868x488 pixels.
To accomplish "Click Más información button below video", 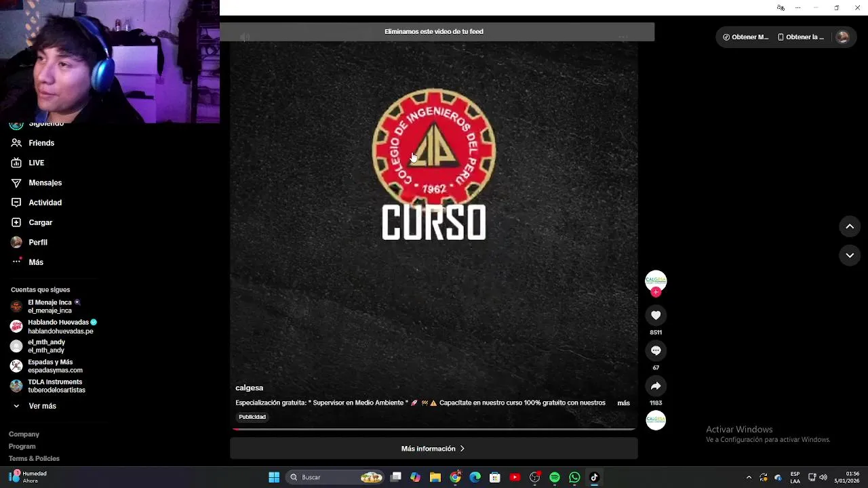I will [434, 449].
